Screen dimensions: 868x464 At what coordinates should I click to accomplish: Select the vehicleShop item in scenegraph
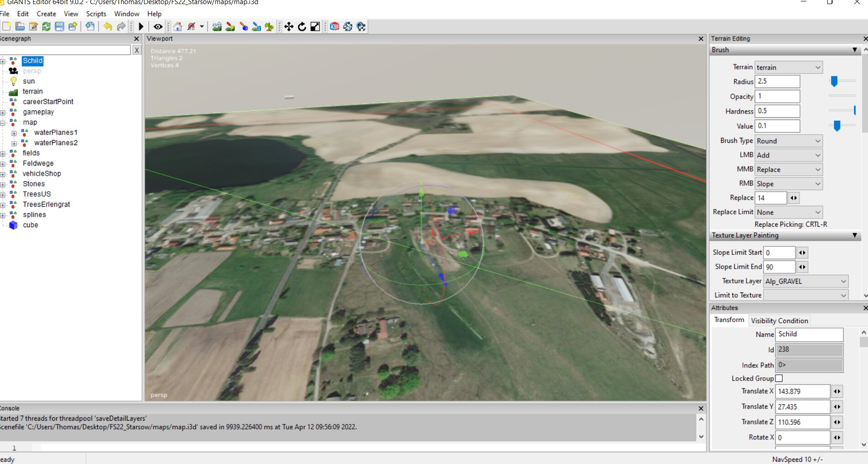pyautogui.click(x=42, y=174)
